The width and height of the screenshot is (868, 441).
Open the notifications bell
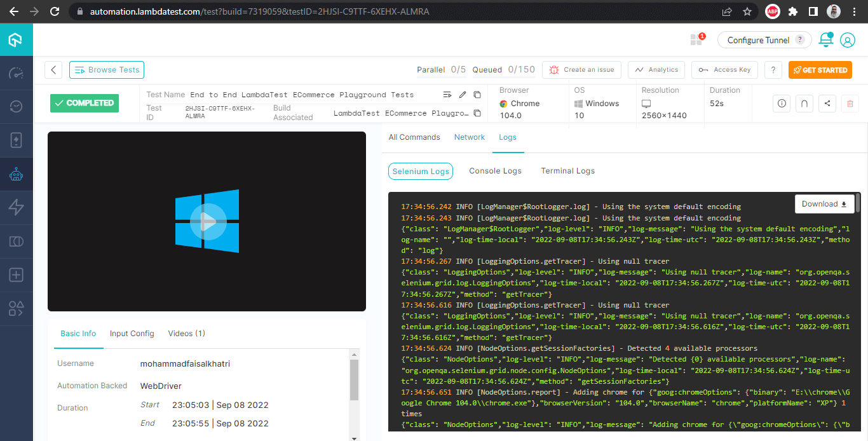[825, 39]
